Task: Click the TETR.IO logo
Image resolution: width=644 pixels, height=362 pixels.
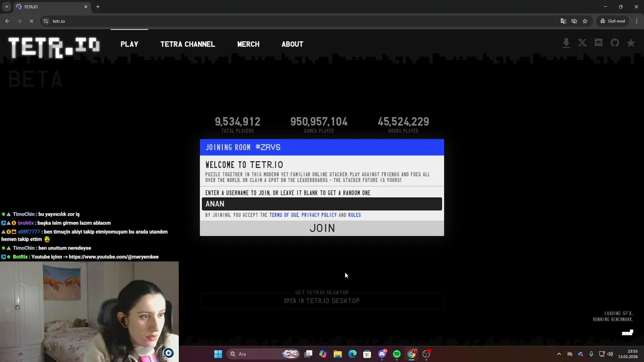Action: (54, 47)
